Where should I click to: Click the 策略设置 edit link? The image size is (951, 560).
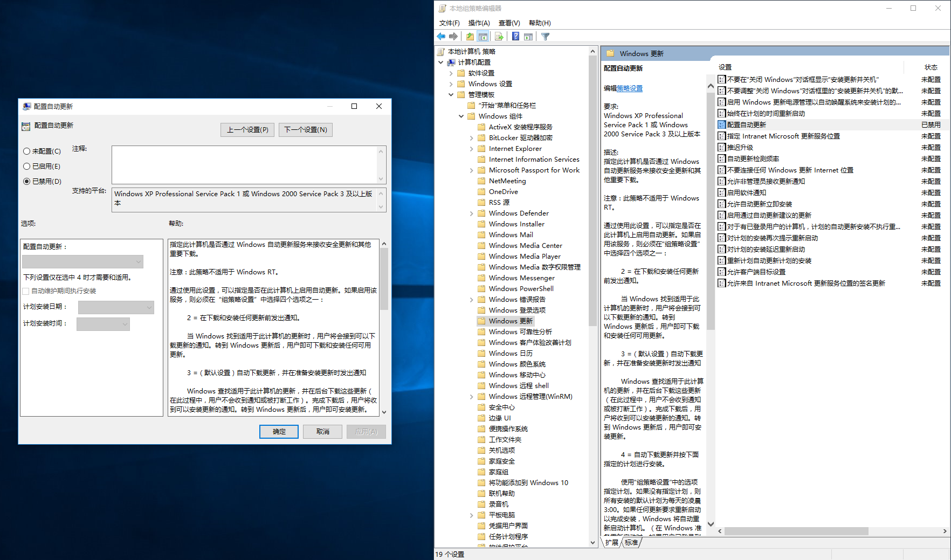tap(630, 88)
